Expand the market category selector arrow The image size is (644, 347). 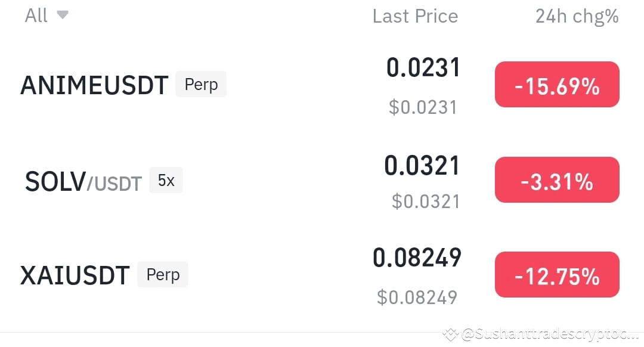pos(63,15)
